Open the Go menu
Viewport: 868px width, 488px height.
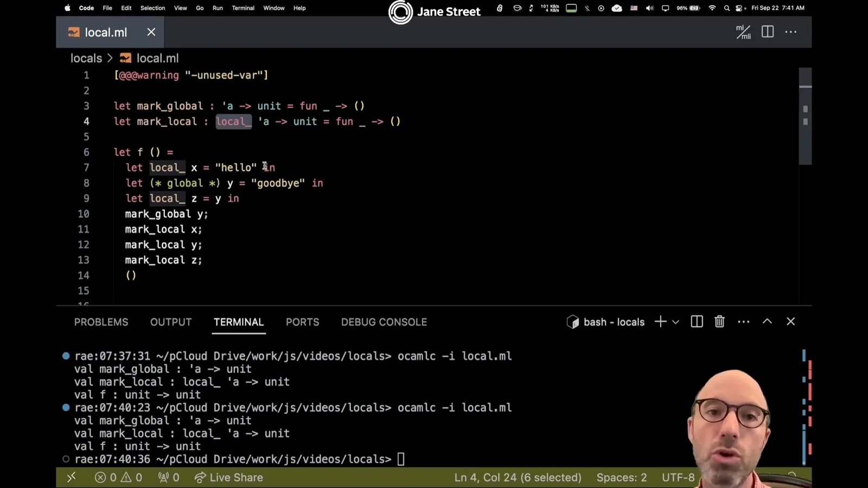[200, 8]
